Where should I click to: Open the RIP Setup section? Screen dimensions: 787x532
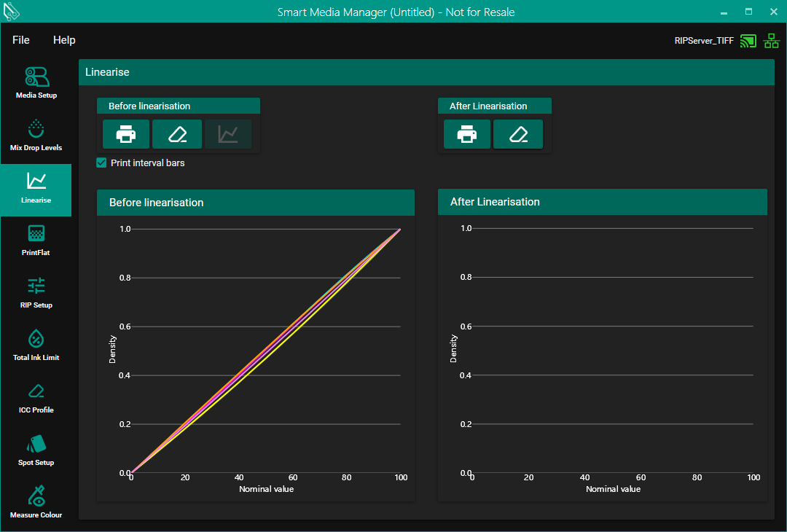(x=36, y=292)
